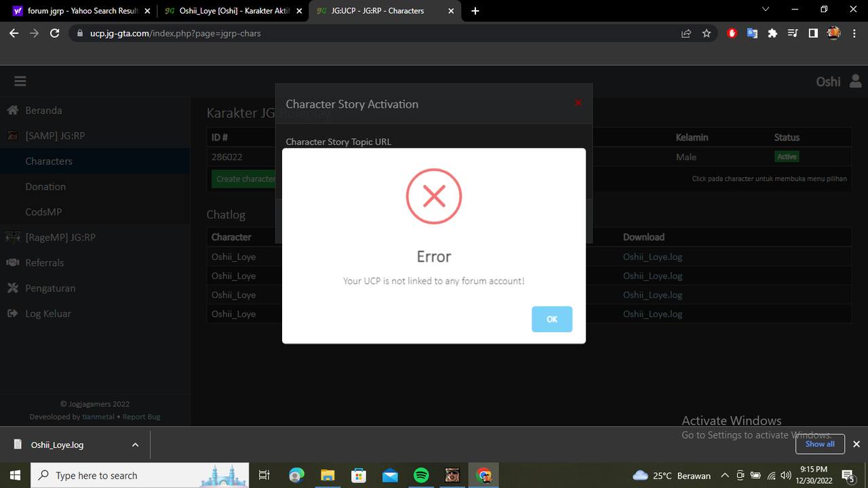
Task: Click Log Keluar to sign out
Action: (48, 314)
